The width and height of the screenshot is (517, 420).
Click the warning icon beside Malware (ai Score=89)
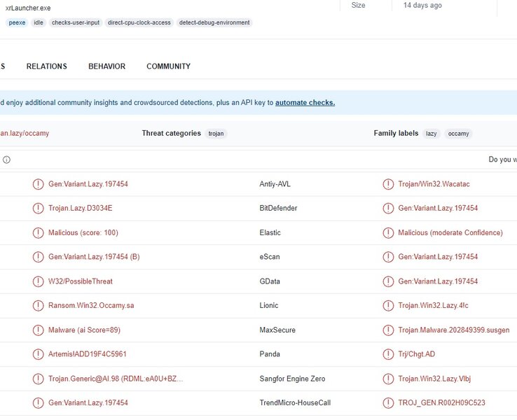click(x=38, y=330)
